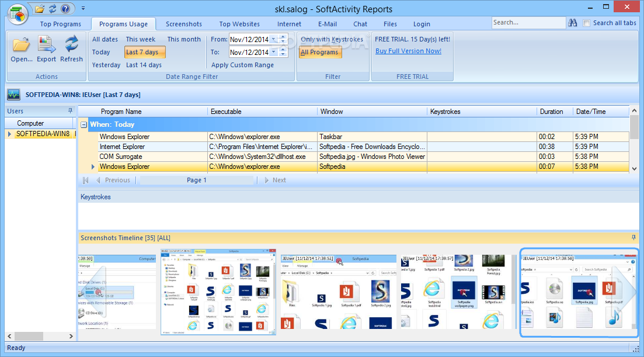Choose the All dates filter
This screenshot has height=357, width=644.
tap(105, 39)
